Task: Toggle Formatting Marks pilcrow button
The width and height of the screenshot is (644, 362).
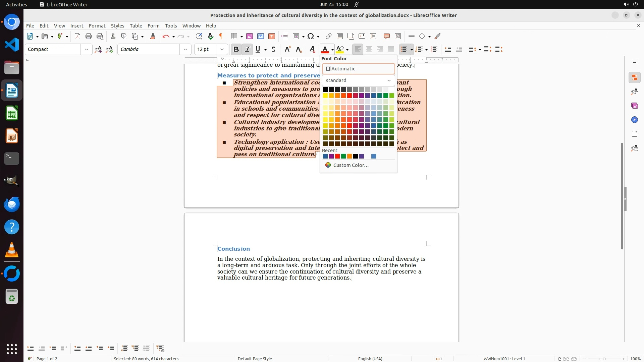Action: [221, 37]
